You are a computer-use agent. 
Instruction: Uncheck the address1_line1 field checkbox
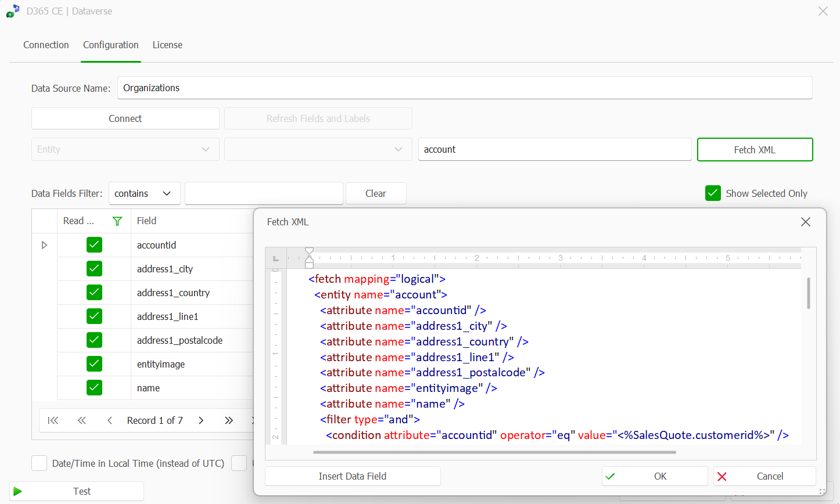94,316
